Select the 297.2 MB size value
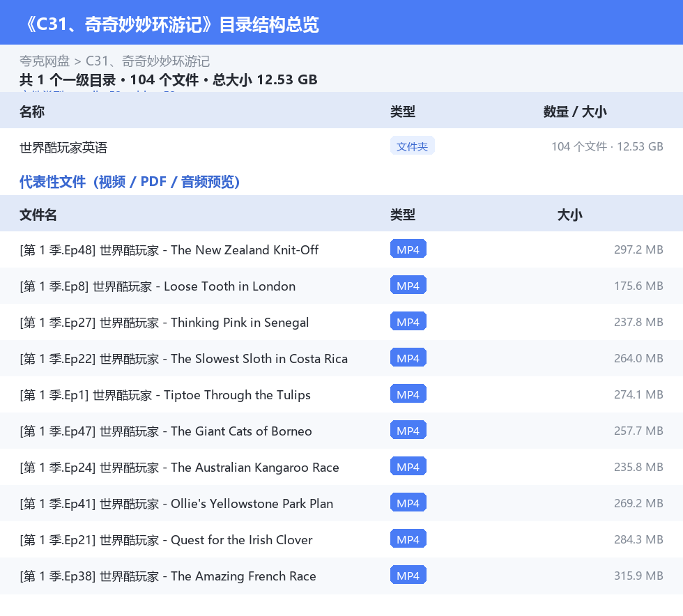683x616 pixels. [x=638, y=249]
